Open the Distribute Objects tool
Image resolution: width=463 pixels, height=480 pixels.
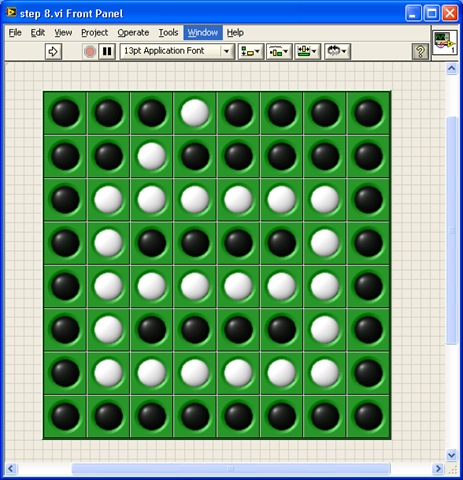[279, 52]
